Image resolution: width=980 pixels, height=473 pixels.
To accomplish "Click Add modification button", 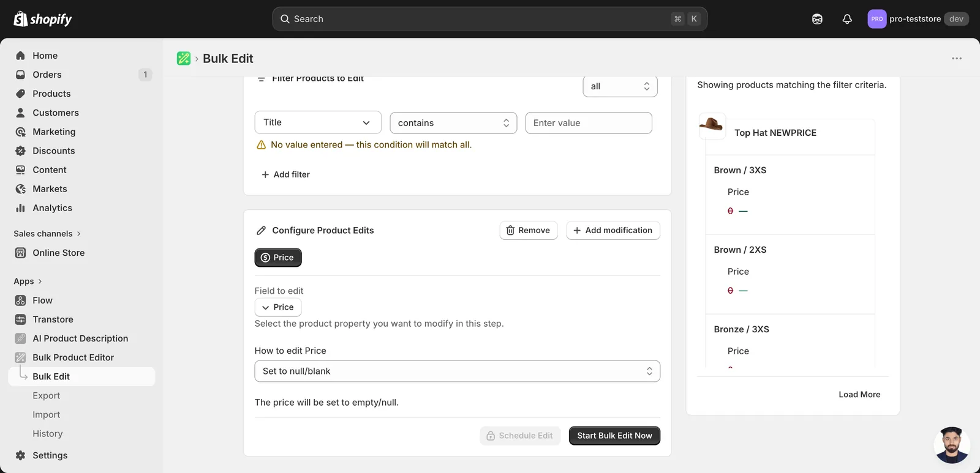I will pyautogui.click(x=613, y=230).
